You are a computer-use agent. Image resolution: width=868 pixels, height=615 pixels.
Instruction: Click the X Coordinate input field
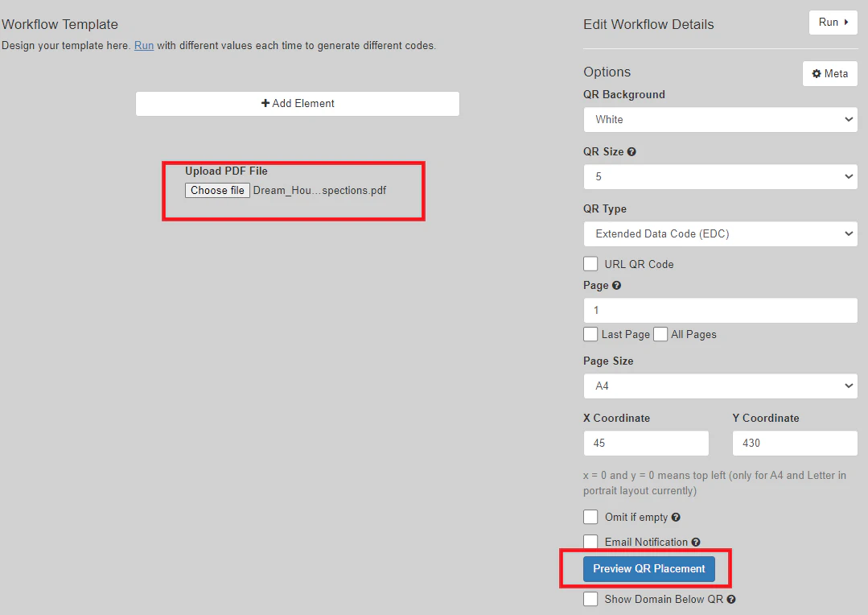[646, 444]
